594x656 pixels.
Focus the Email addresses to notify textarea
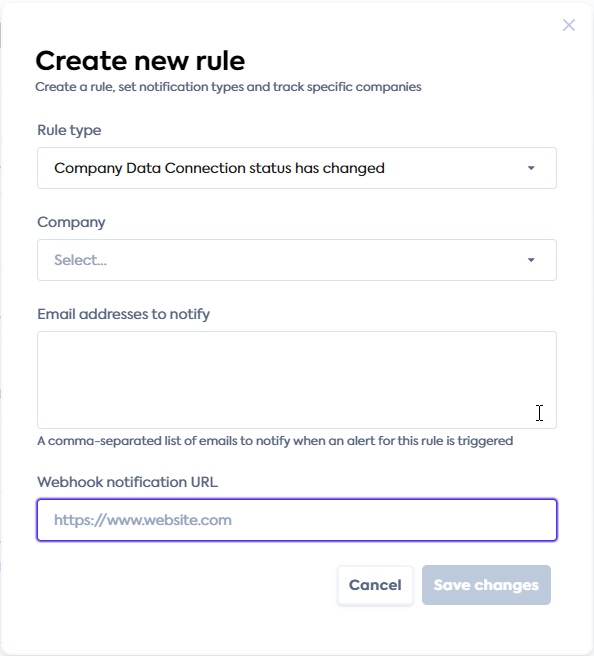297,380
